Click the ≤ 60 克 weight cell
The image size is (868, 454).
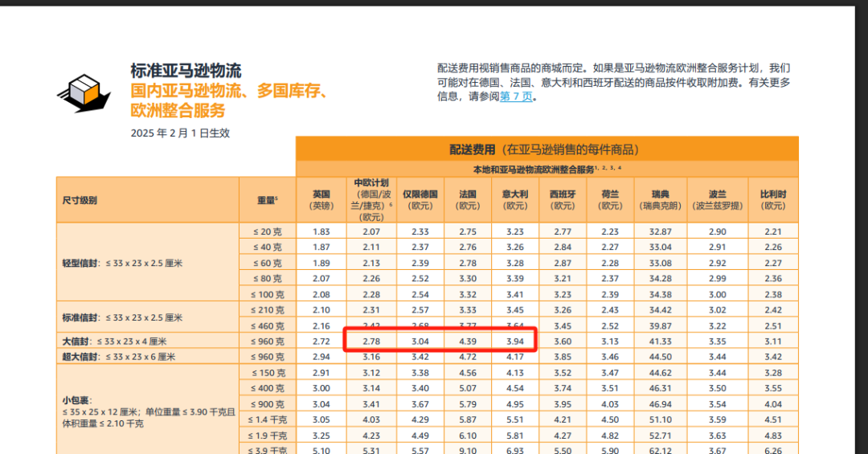tap(268, 263)
